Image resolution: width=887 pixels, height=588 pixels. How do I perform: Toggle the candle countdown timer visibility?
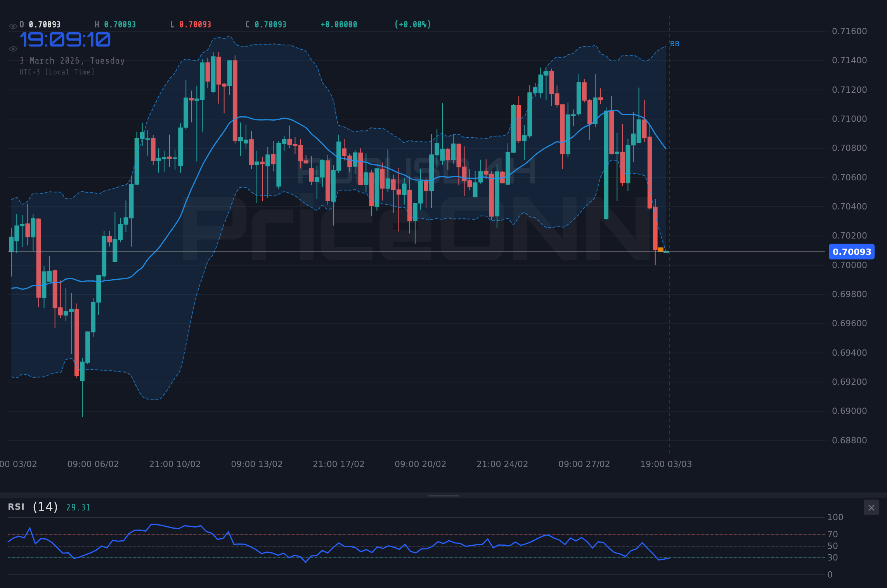(x=13, y=48)
